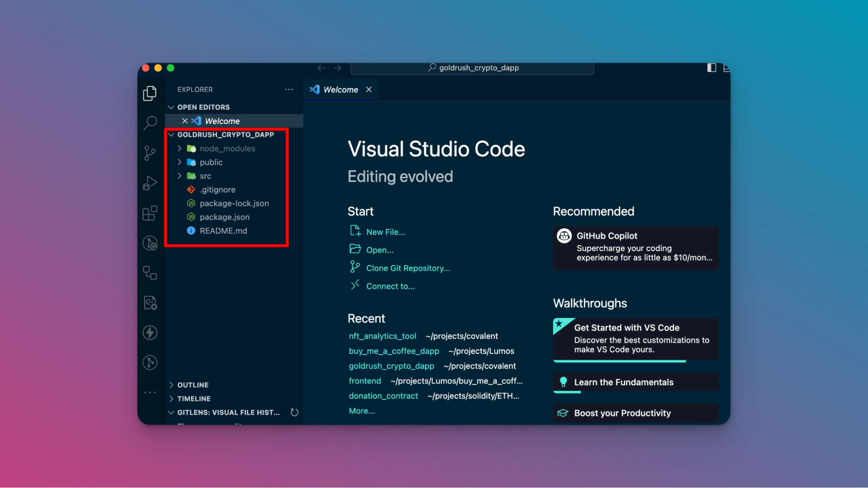The image size is (868, 488).
Task: Click the remote icon beside Connect to
Action: (x=355, y=285)
